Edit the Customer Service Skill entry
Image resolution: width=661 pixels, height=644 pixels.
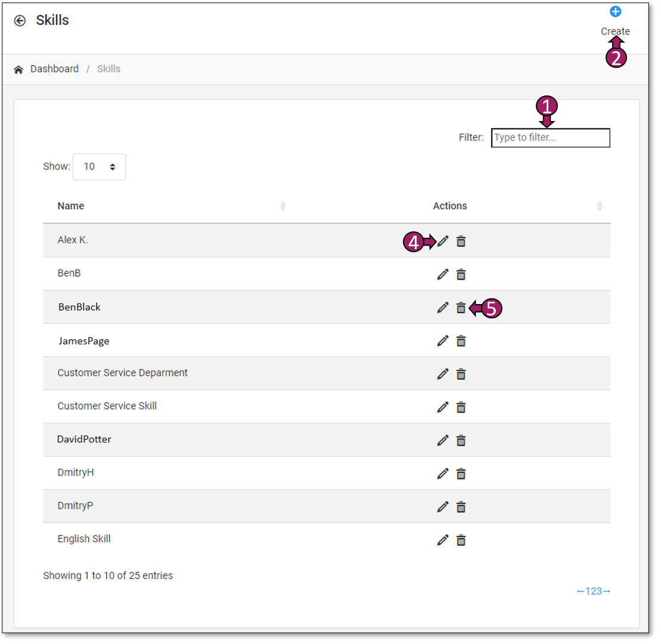(442, 407)
